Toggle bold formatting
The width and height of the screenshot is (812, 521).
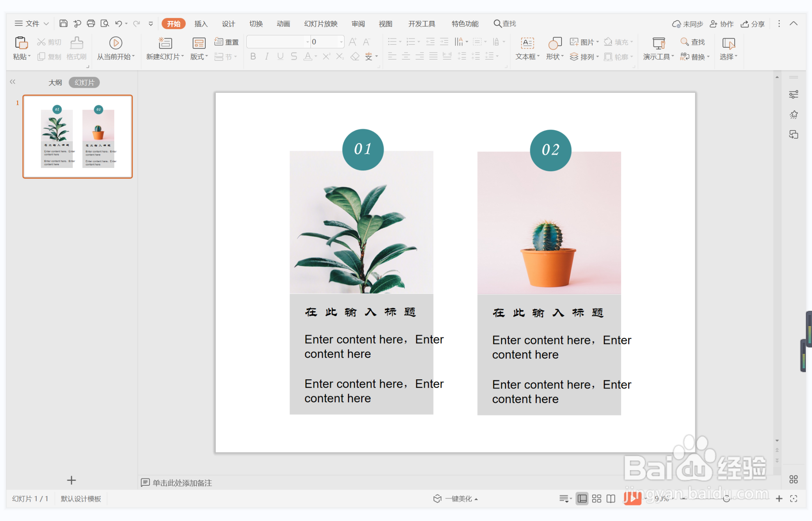[x=253, y=57]
